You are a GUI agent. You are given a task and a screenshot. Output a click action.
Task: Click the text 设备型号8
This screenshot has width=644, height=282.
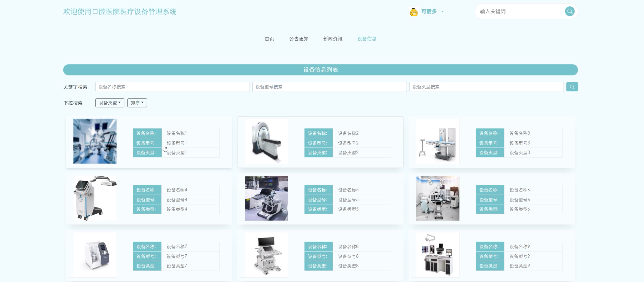348,257
